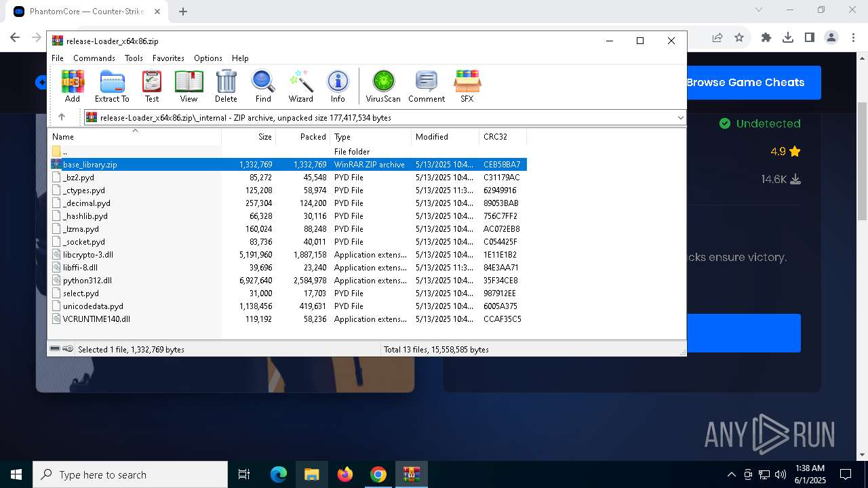Screen dimensions: 868x488
Task: Click Browse Game Cheats button in Chrome
Action: (x=754, y=83)
